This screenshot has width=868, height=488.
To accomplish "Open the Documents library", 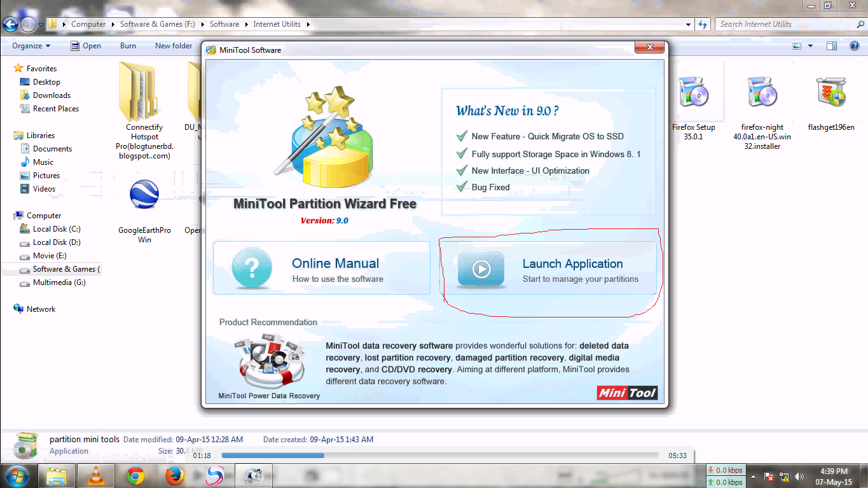I will [52, 149].
